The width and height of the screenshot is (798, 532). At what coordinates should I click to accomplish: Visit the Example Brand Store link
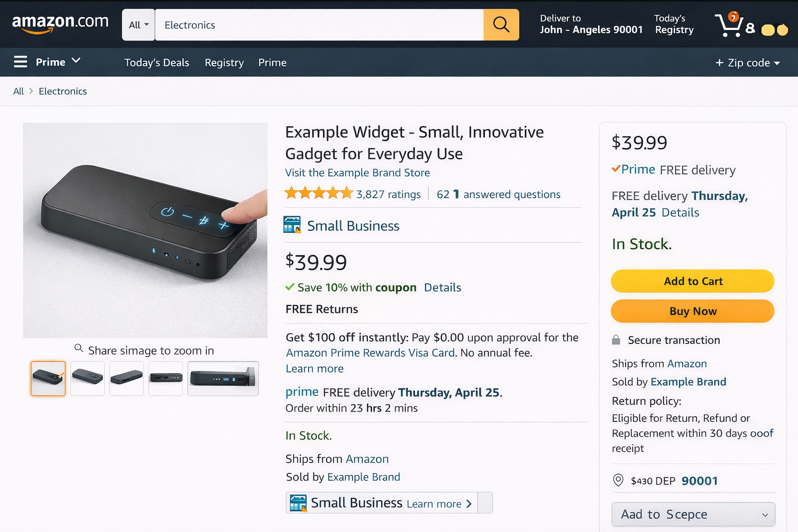357,172
